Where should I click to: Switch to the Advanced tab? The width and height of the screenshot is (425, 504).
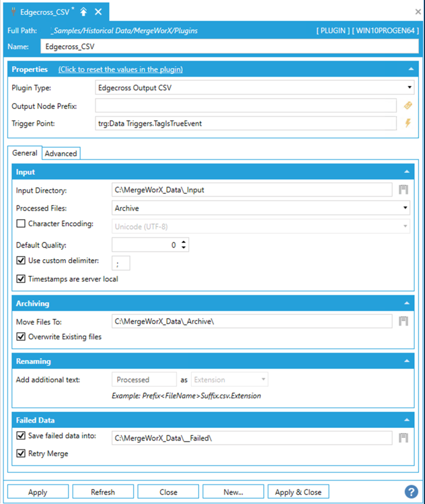point(61,153)
